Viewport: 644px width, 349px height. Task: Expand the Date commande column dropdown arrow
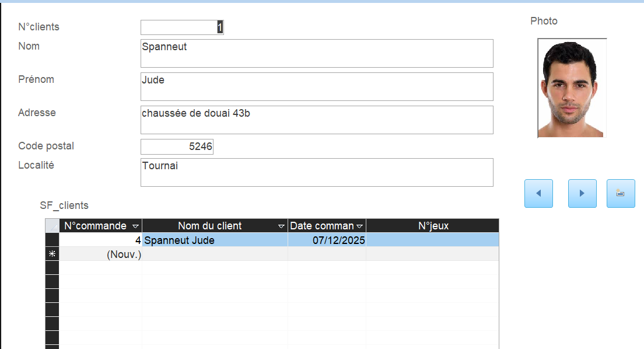pyautogui.click(x=360, y=226)
